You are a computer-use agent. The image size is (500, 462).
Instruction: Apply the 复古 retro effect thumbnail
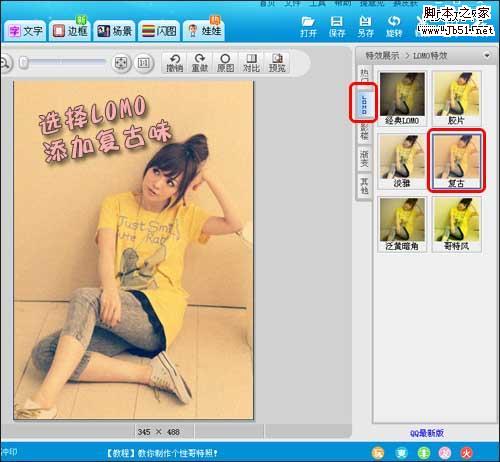(456, 161)
